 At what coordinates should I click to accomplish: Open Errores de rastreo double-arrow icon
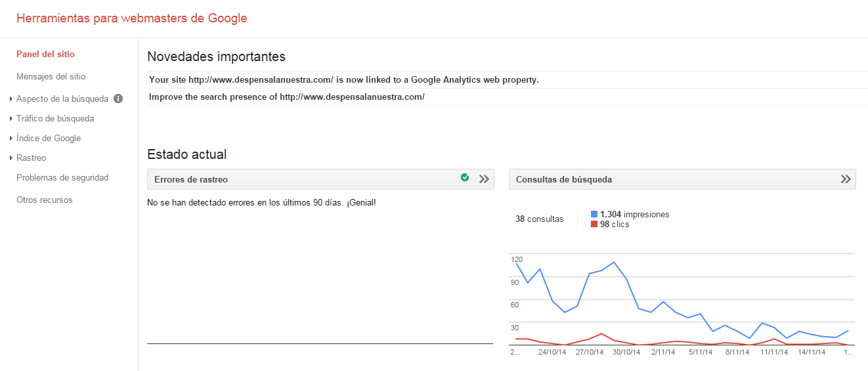[x=484, y=179]
